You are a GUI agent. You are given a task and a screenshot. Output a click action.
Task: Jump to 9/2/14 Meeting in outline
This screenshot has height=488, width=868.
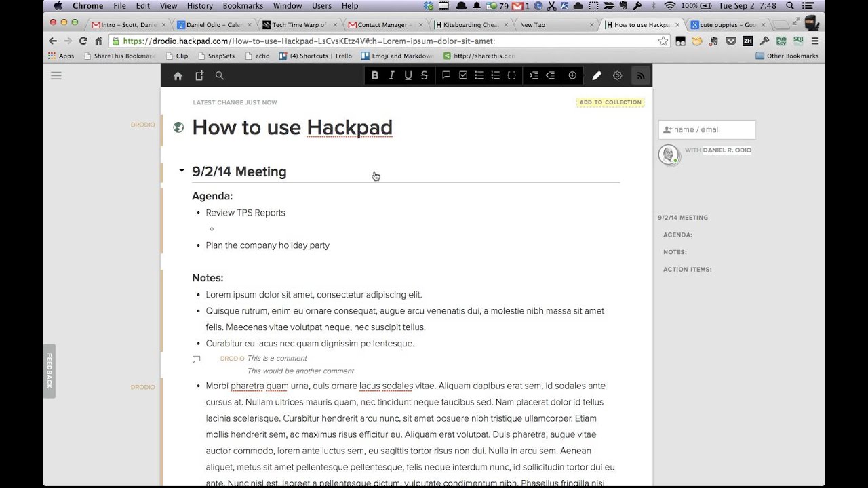683,218
